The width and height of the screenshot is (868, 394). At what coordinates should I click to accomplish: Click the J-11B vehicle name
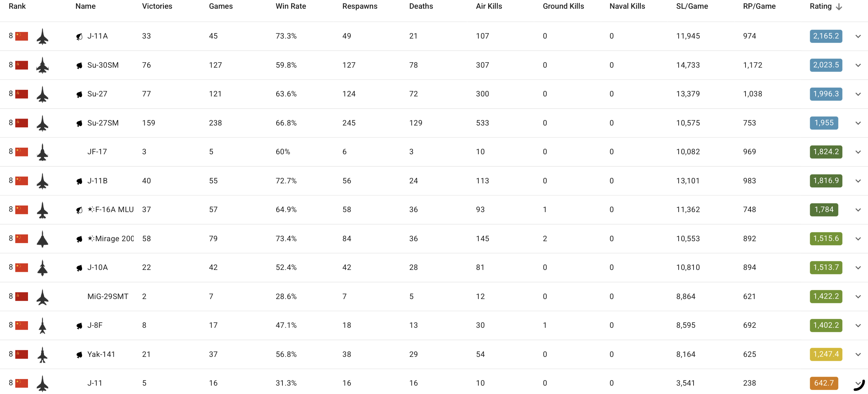coord(97,181)
